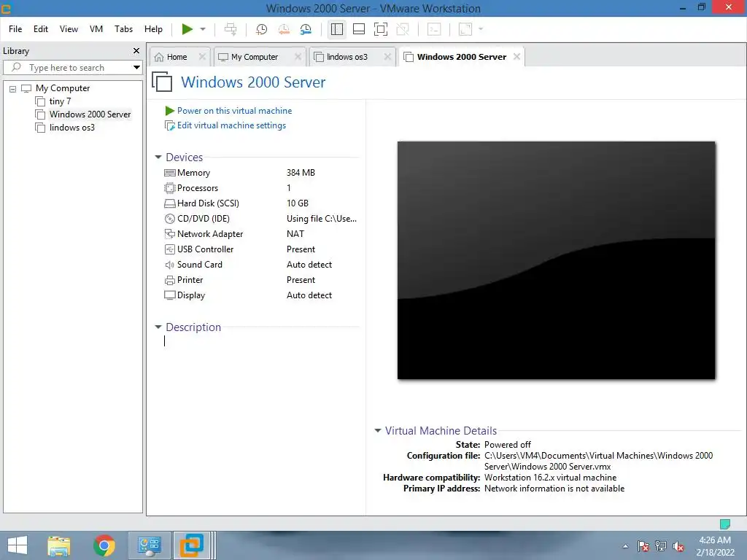Click the revert to snapshot icon

click(284, 29)
